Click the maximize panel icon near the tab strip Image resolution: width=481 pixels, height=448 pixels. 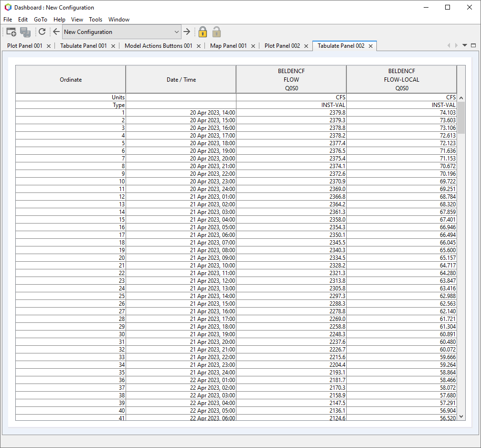coord(472,45)
